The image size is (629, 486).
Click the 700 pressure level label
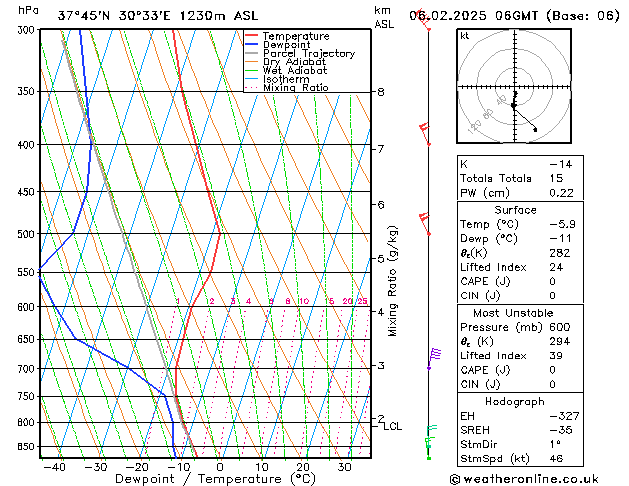tap(28, 369)
